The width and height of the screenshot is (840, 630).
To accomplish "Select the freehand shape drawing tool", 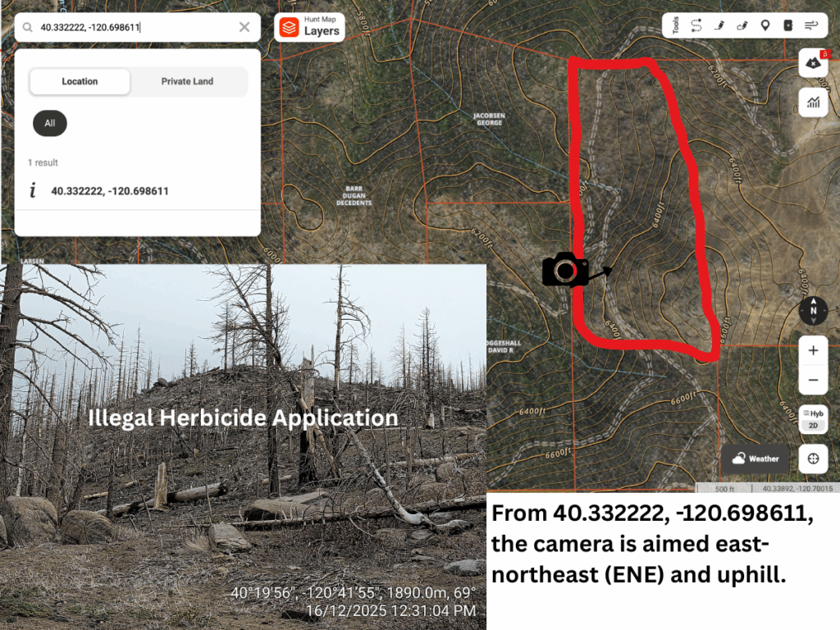I will point(742,25).
